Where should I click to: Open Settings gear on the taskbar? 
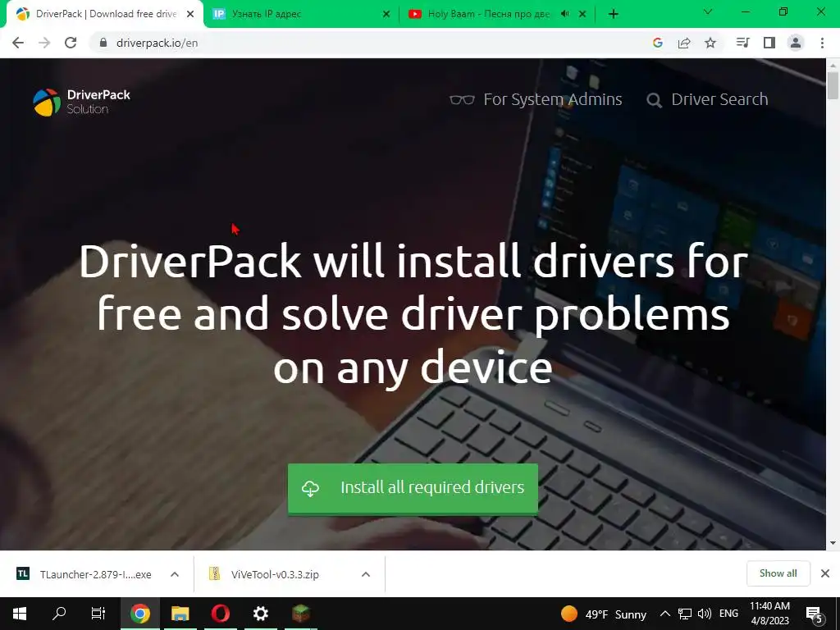[x=260, y=614]
